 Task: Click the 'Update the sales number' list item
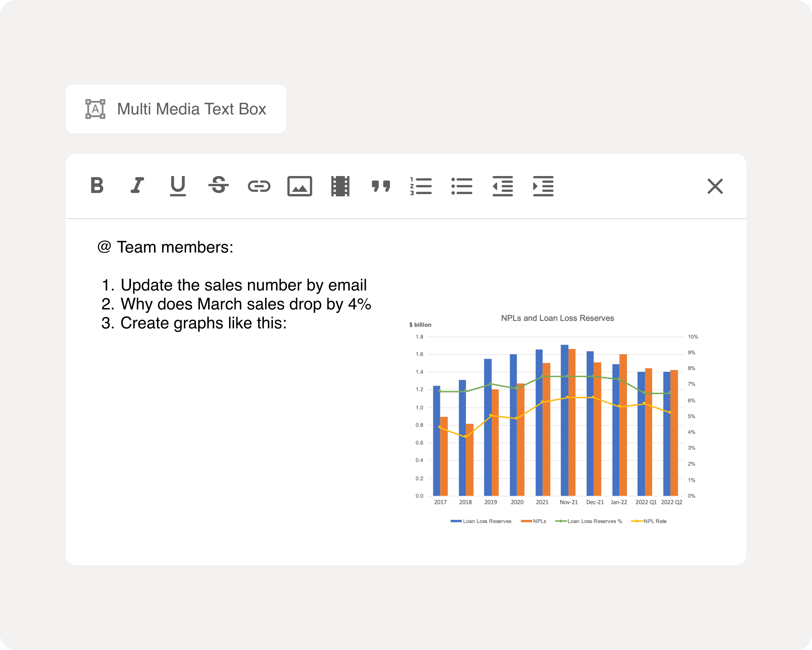tap(243, 285)
